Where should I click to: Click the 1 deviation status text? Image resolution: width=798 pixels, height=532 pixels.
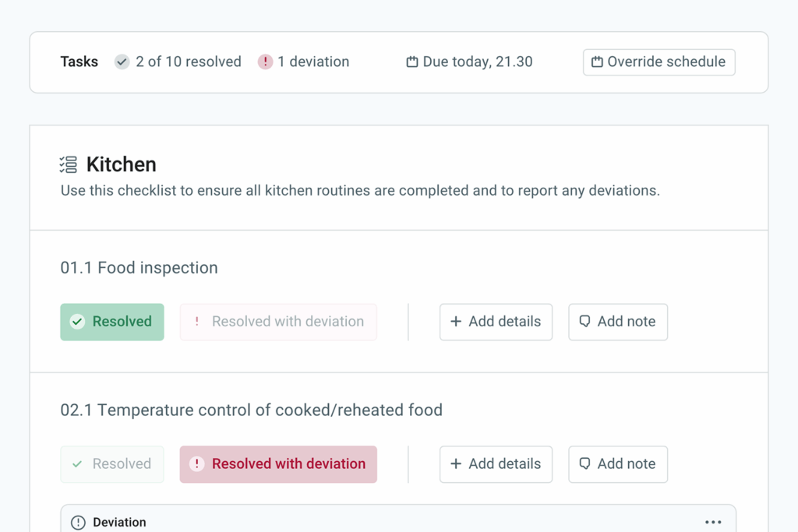313,62
